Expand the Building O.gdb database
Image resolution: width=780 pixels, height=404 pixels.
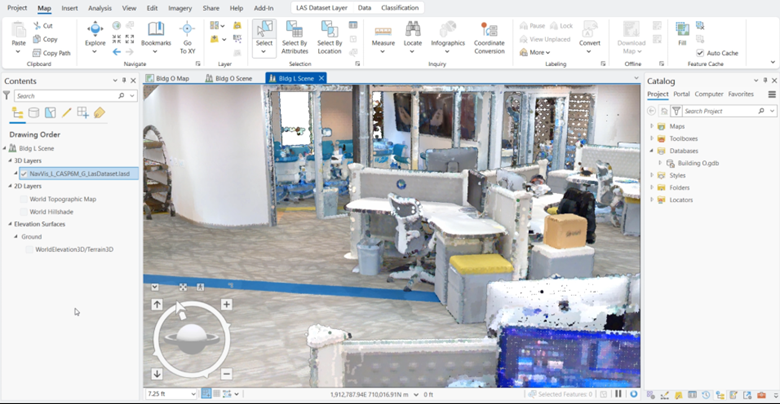[x=660, y=163]
